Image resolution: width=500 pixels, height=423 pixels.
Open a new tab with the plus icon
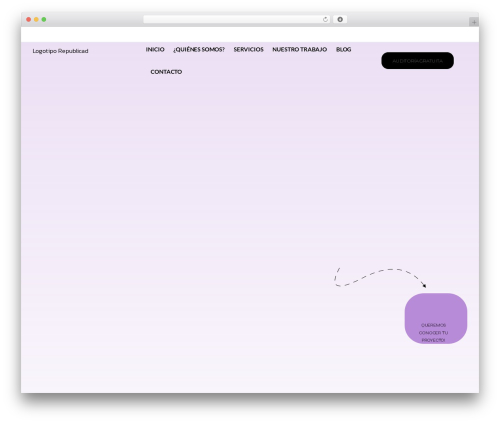click(474, 22)
